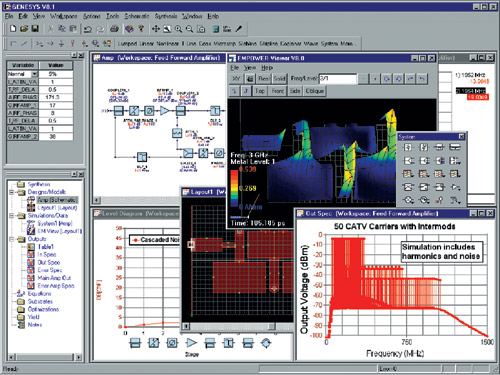Click the Notes icon in workspace tree
The height and width of the screenshot is (375, 500).
click(x=21, y=325)
